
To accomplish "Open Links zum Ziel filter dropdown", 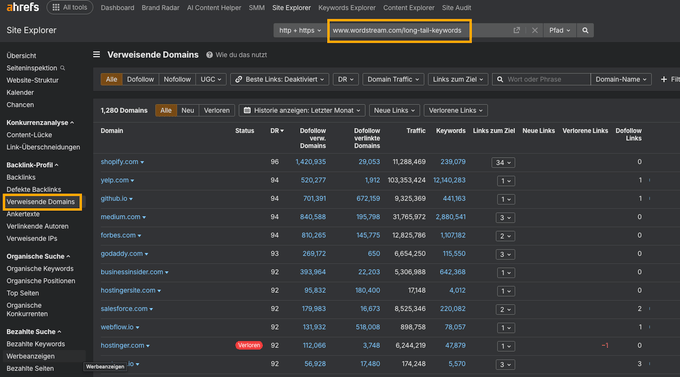I will coord(458,79).
